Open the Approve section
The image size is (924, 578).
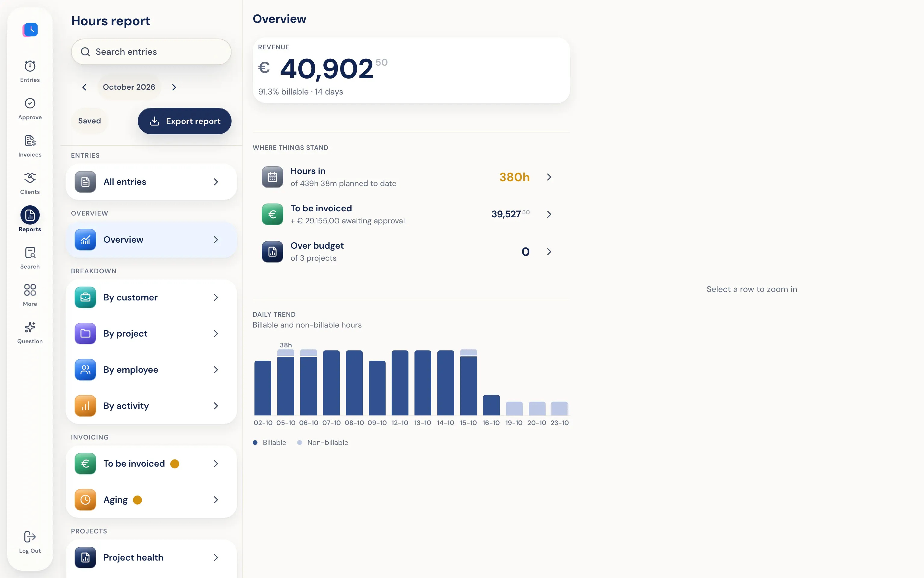(30, 109)
